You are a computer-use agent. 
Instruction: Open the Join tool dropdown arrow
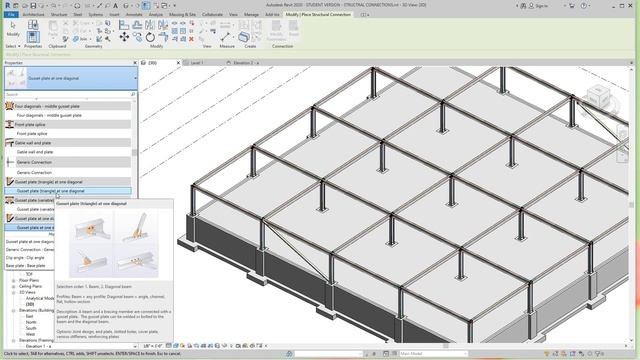click(x=91, y=39)
